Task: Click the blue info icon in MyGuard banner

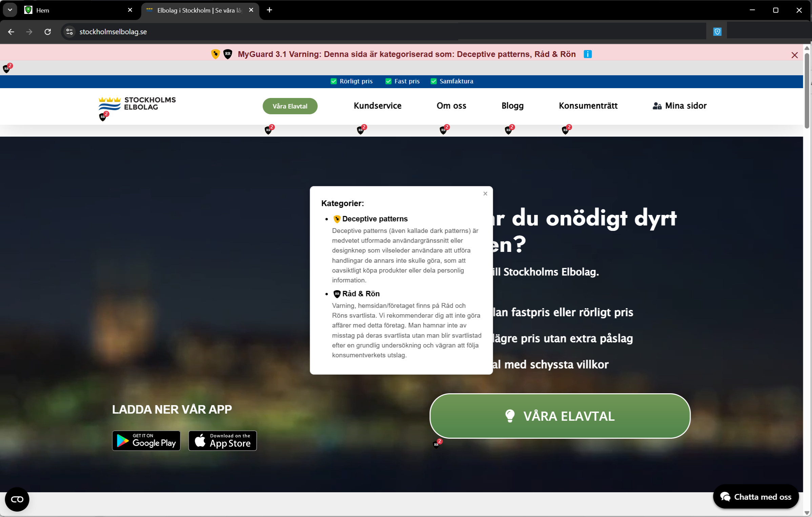Action: [588, 54]
